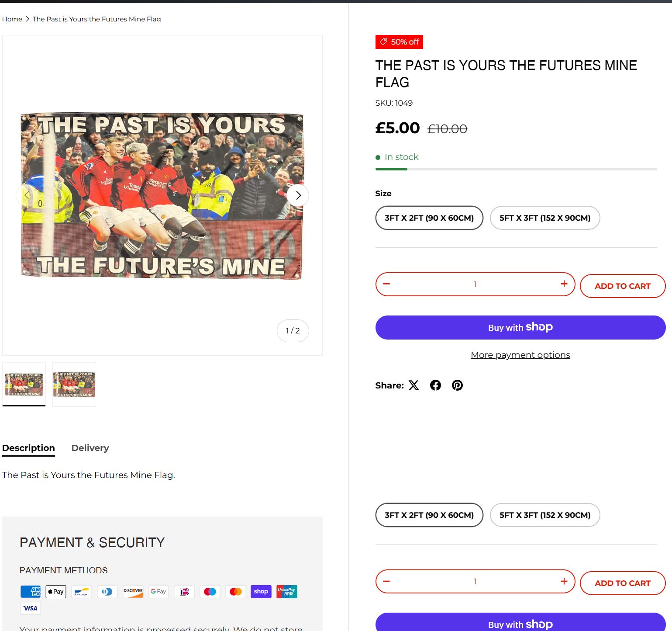Increase quantity with top plus button

pyautogui.click(x=564, y=284)
